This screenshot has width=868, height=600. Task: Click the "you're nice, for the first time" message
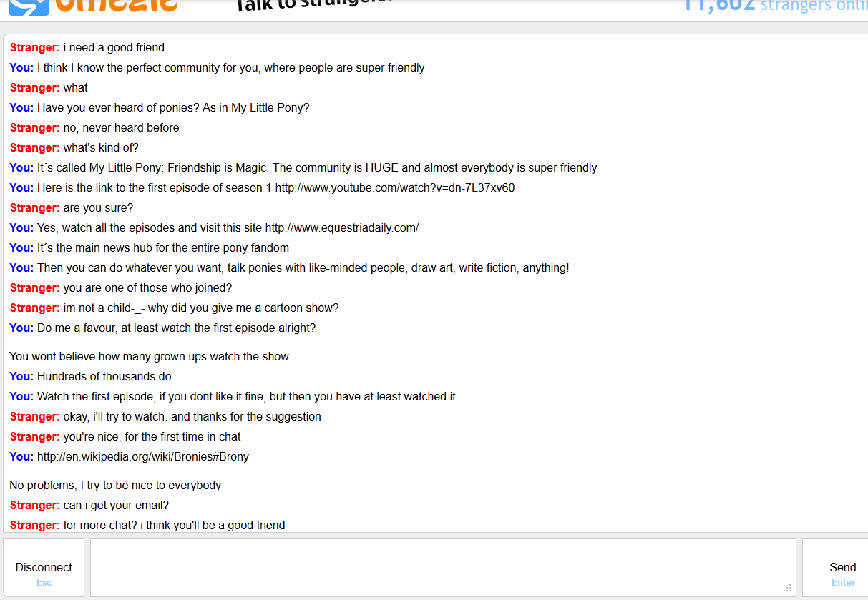tap(152, 437)
